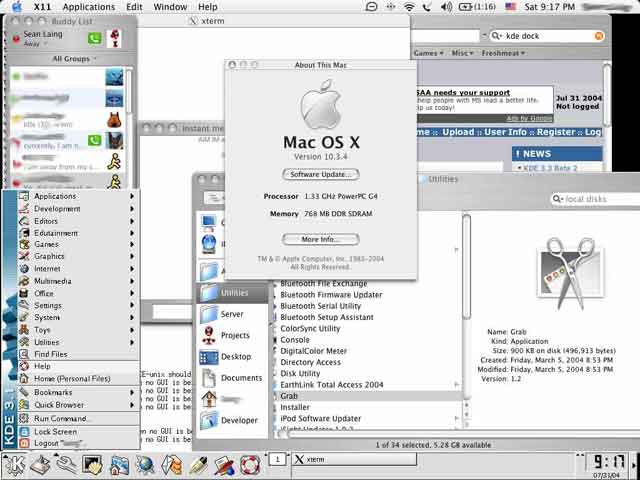
Task: Click the phone icon beside Sean Laing
Action: pyautogui.click(x=95, y=39)
